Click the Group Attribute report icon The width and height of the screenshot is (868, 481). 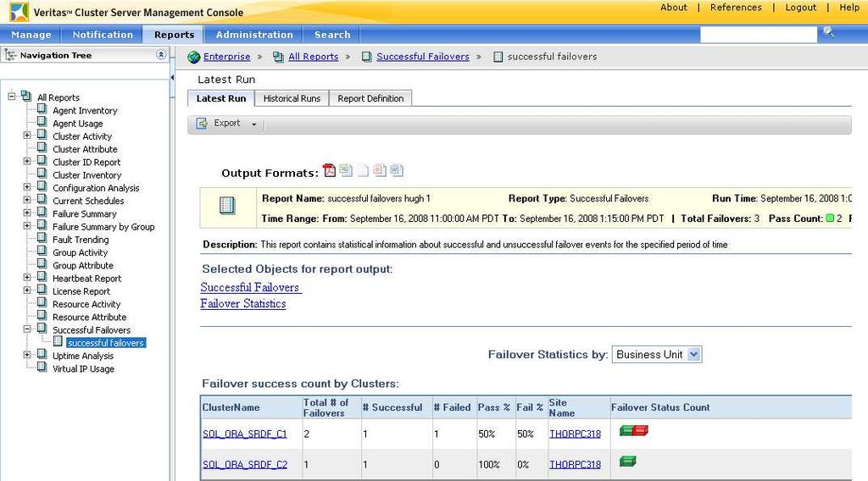pyautogui.click(x=42, y=263)
